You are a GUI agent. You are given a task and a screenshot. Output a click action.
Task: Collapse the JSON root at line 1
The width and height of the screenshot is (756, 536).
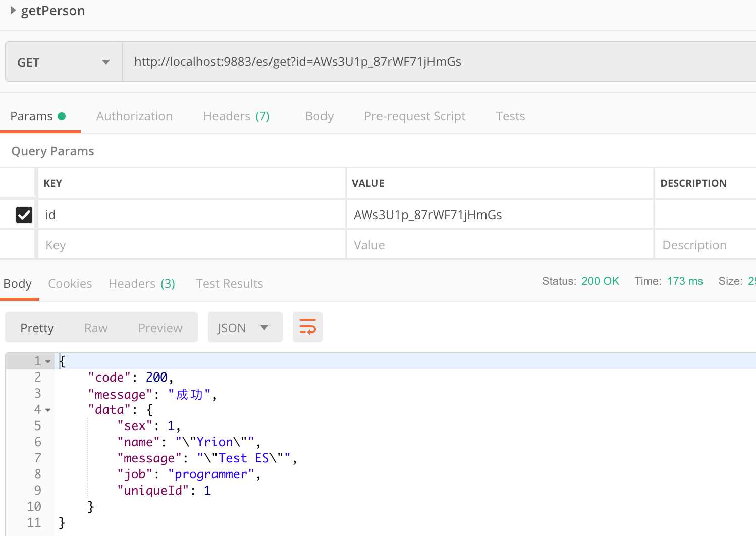(x=48, y=362)
